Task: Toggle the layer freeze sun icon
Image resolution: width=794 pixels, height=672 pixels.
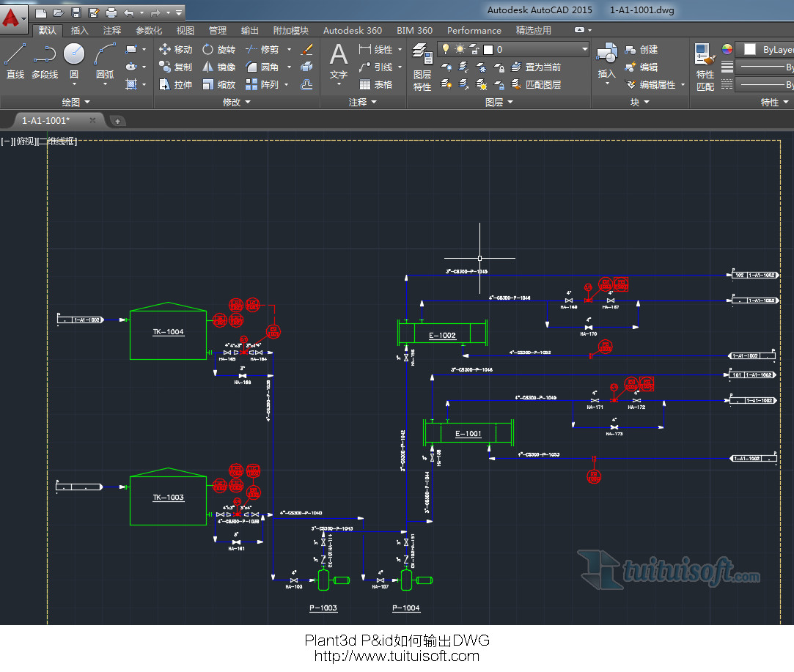Action: point(460,49)
